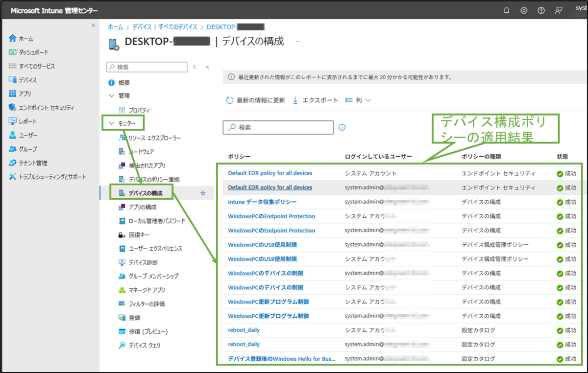Sort by ログインしているユーザー column header
588x373 pixels.
(378, 157)
